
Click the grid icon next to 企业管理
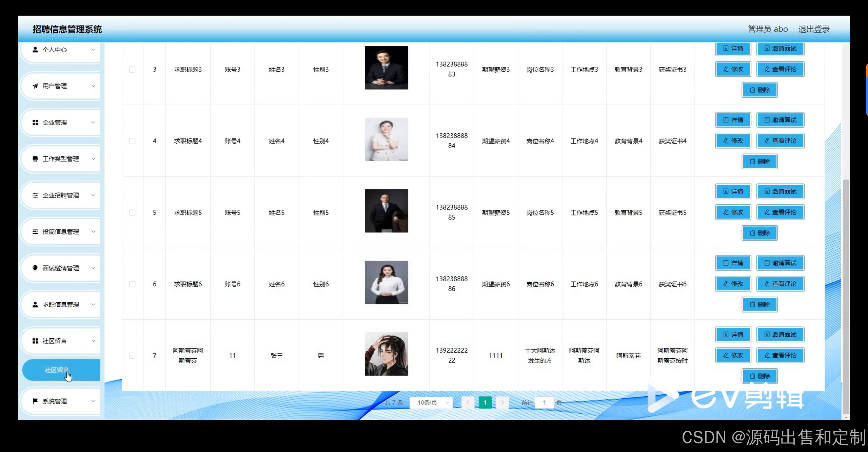tap(35, 122)
